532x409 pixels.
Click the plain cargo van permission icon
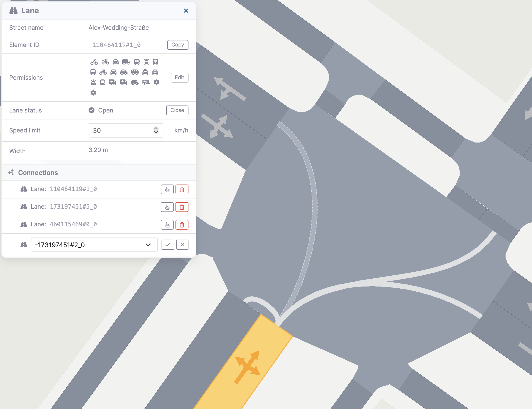pyautogui.click(x=135, y=82)
